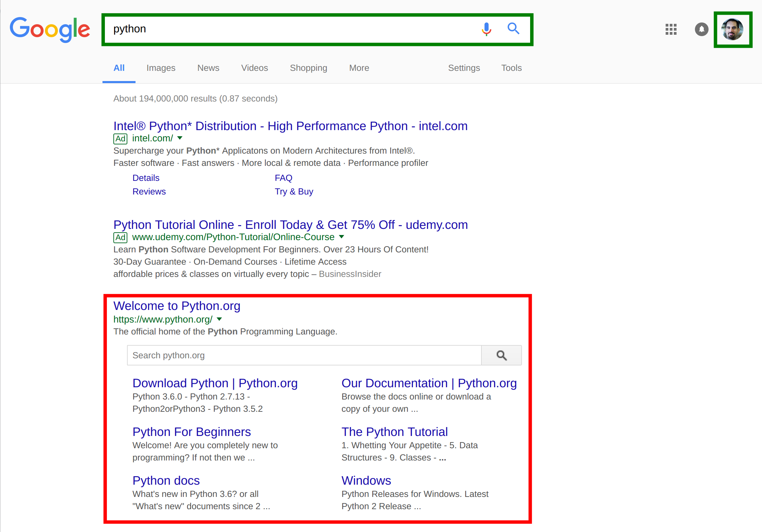Open the Details sitelink under Intel ad

146,178
